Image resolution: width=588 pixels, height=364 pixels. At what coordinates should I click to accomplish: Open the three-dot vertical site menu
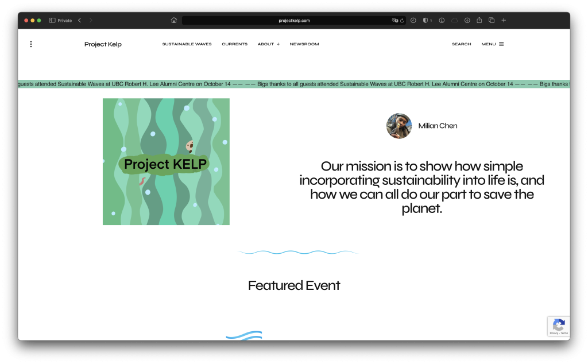point(31,44)
